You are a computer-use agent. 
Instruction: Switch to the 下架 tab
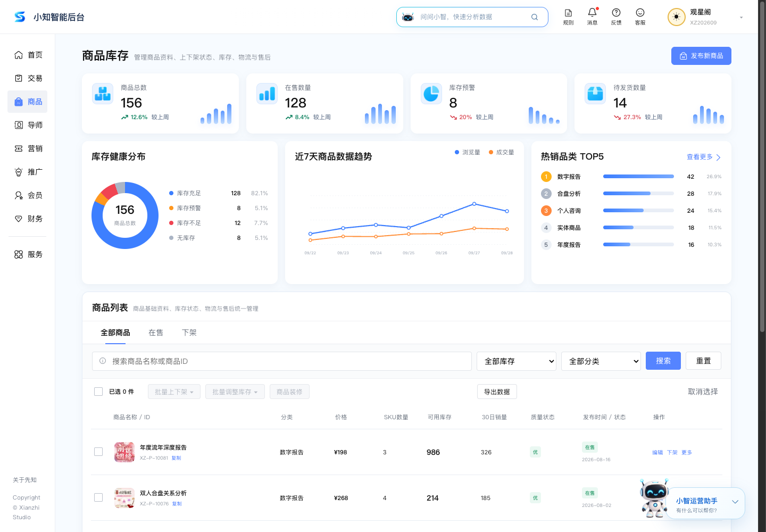click(x=189, y=332)
